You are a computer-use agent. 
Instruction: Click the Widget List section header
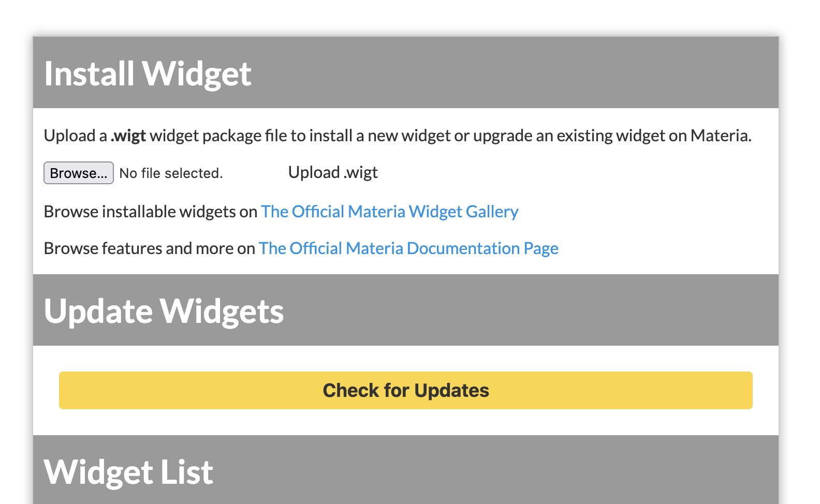pyautogui.click(x=128, y=471)
